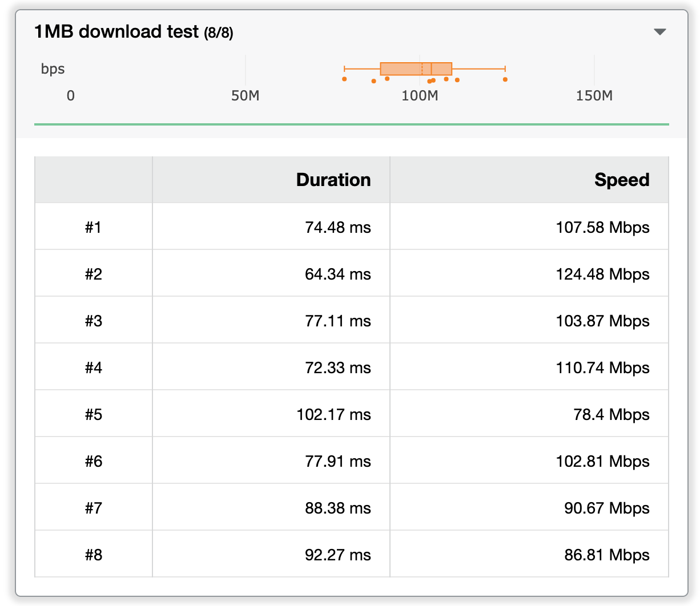
Task: Select the 78.4 Mbps speed cell
Action: (x=611, y=414)
